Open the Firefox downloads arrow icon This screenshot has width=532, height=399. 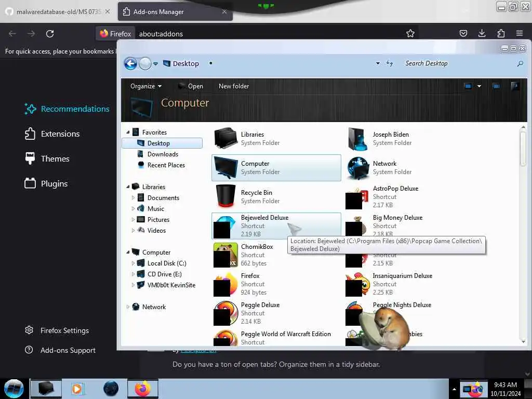pyautogui.click(x=482, y=33)
